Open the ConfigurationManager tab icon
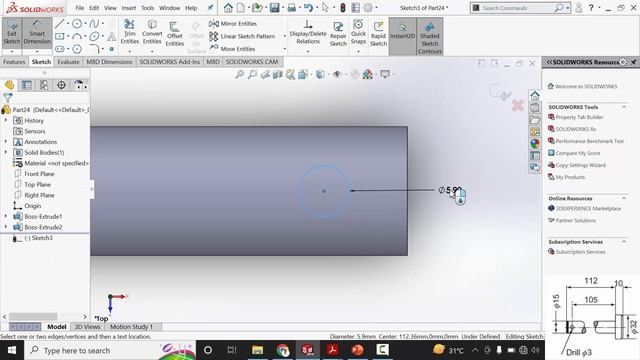The height and width of the screenshot is (360, 640). [44, 85]
